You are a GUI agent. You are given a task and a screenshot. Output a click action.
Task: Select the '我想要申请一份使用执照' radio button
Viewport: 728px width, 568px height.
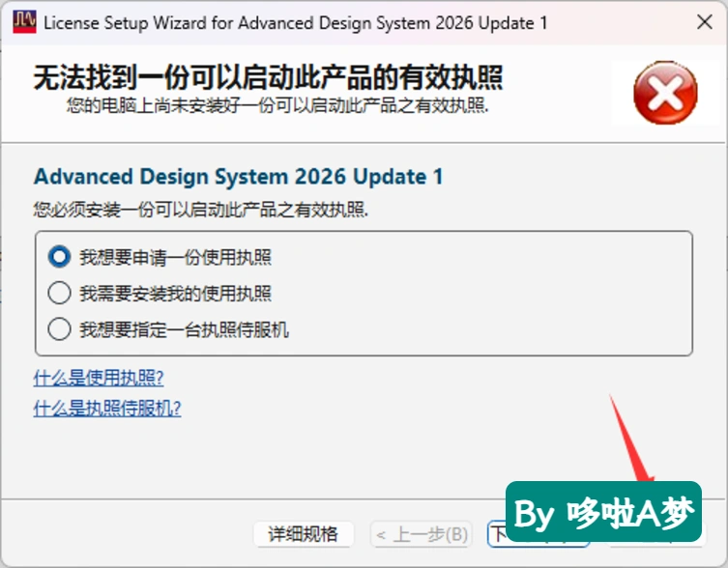(x=59, y=257)
